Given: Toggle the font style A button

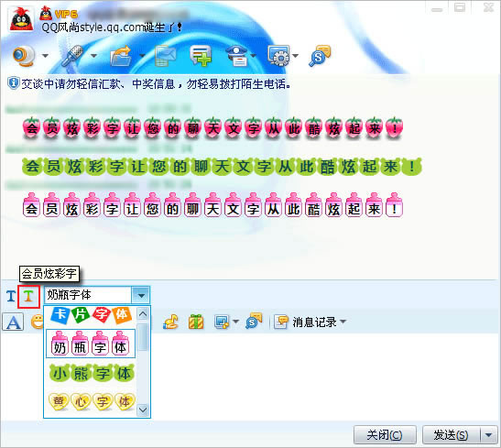Looking at the screenshot, I should 13,322.
